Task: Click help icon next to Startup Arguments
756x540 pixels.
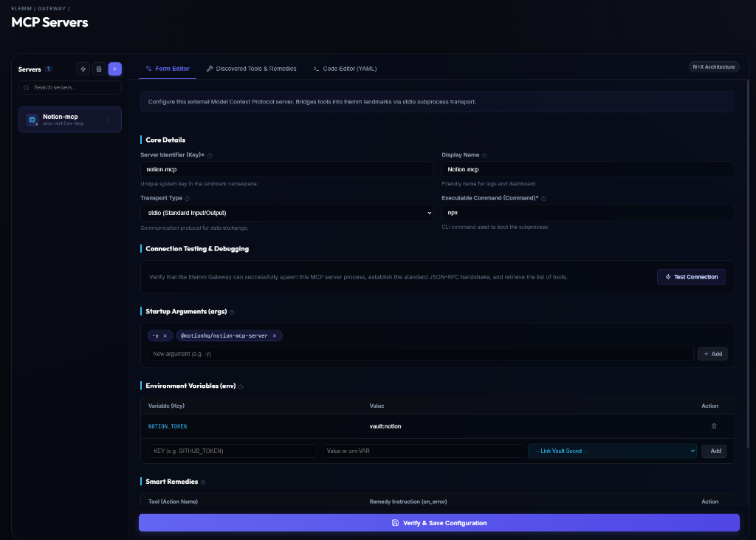Action: point(232,312)
